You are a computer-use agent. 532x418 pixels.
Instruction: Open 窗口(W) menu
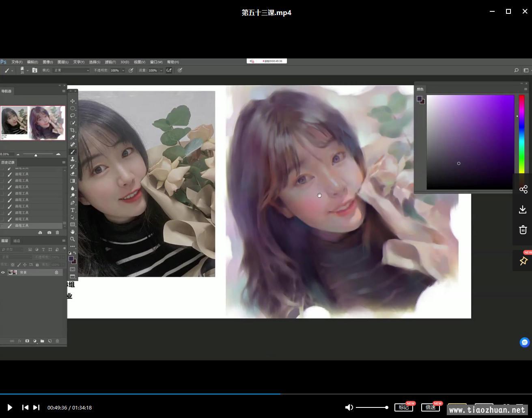pos(156,62)
